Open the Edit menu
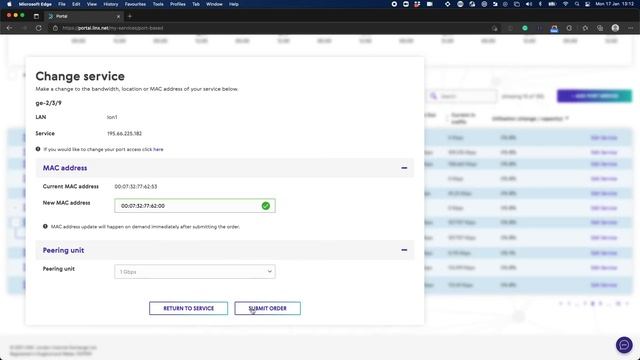This screenshot has height=360, width=640. coord(76,4)
